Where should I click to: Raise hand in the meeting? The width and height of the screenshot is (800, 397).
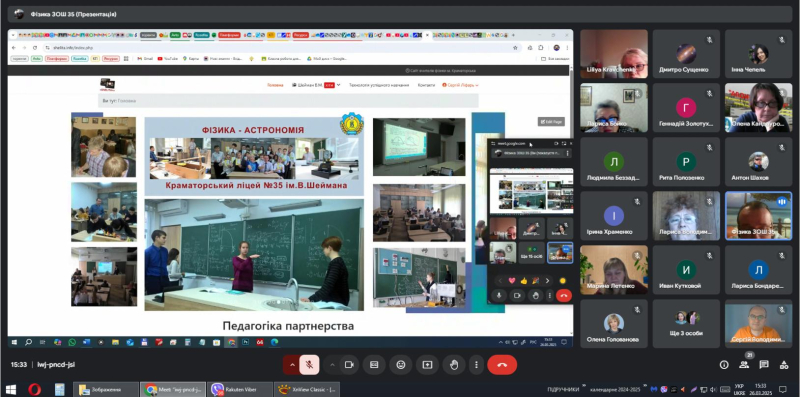[x=454, y=365]
